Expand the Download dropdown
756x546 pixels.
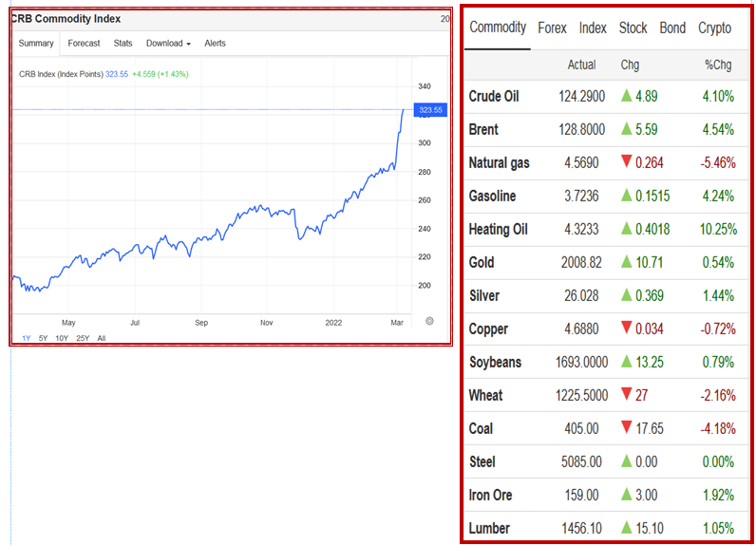pyautogui.click(x=168, y=43)
